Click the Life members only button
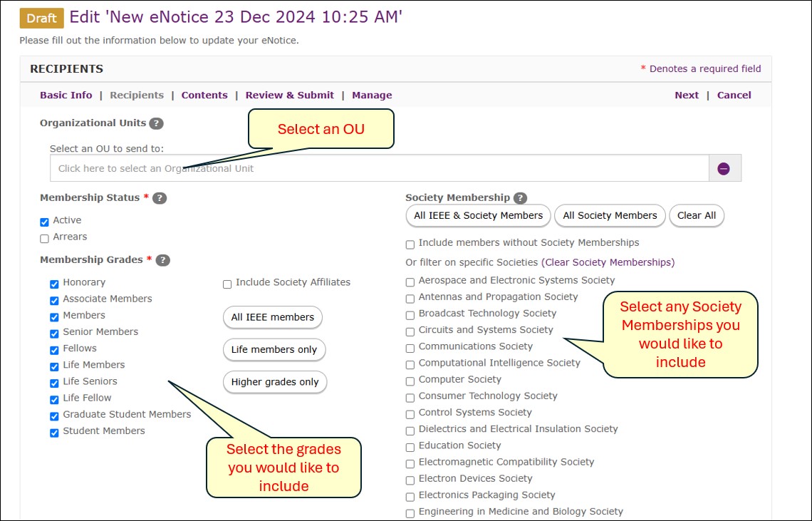The width and height of the screenshot is (812, 521). pos(274,349)
